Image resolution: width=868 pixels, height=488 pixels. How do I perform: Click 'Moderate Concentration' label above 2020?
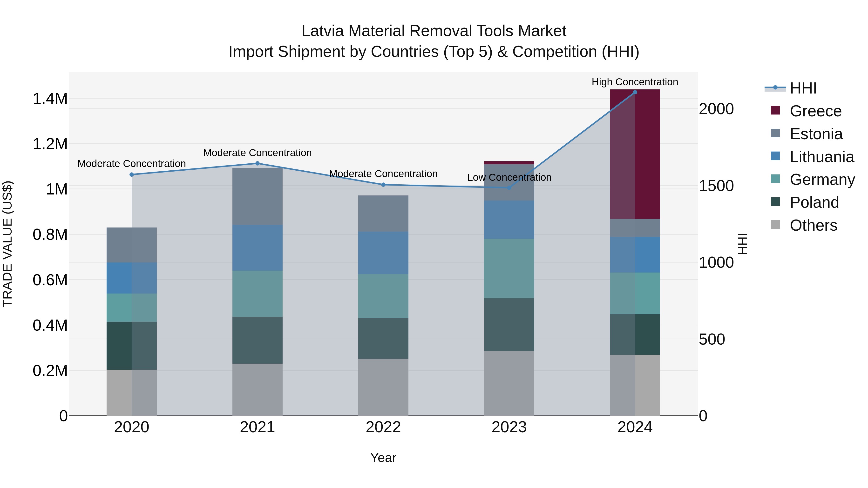pyautogui.click(x=132, y=163)
